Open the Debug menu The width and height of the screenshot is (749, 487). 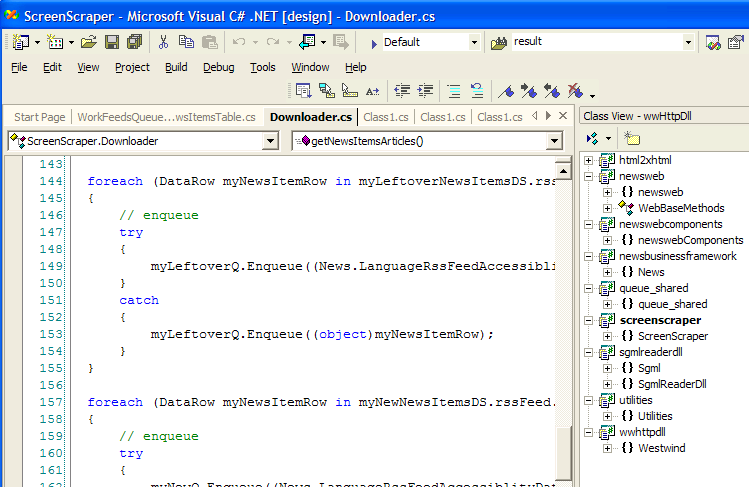point(218,67)
